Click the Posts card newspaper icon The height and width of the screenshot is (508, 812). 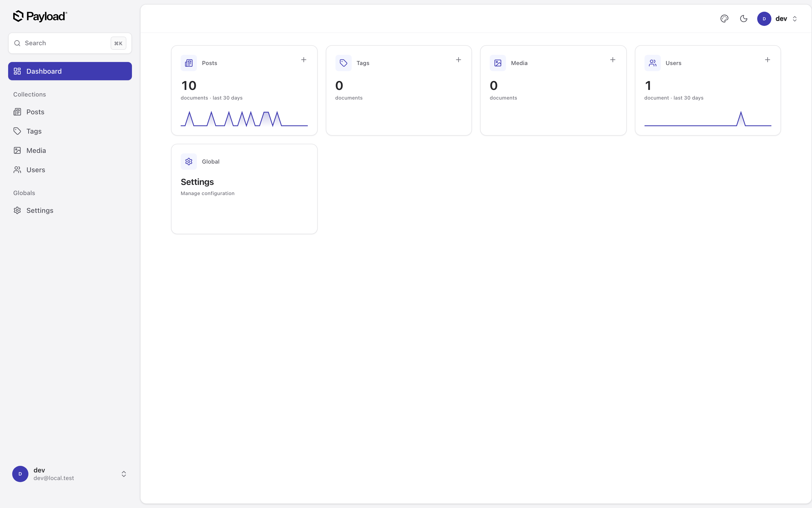coord(189,63)
